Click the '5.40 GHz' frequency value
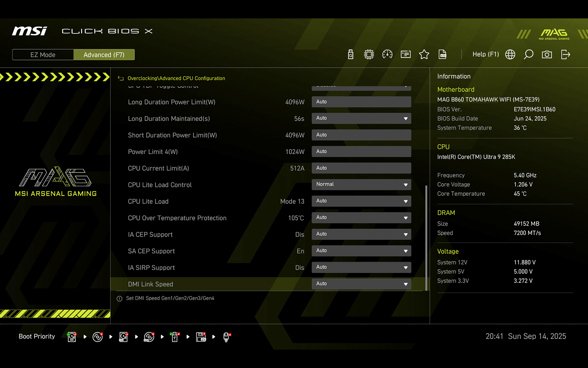Screen dimensions: 588x368 525,176
